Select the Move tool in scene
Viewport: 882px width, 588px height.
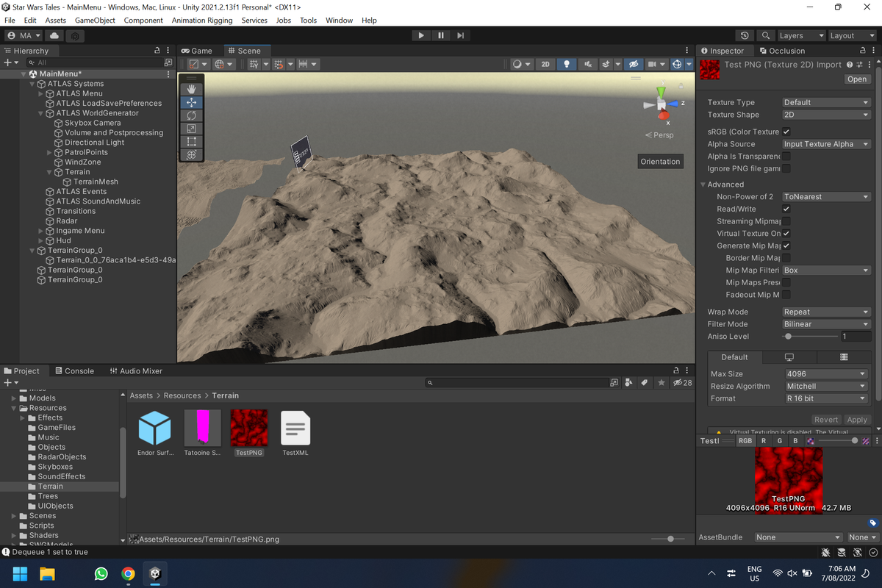point(191,102)
